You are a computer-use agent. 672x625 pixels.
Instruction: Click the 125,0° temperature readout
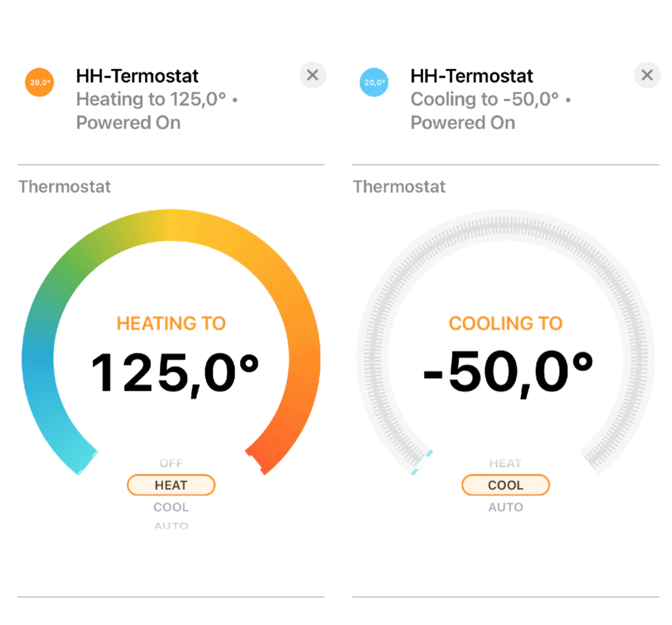(175, 373)
